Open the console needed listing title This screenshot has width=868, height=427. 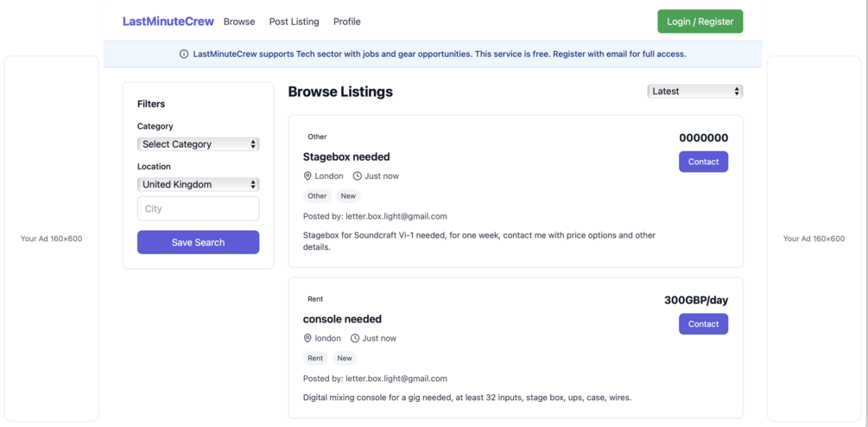point(342,319)
